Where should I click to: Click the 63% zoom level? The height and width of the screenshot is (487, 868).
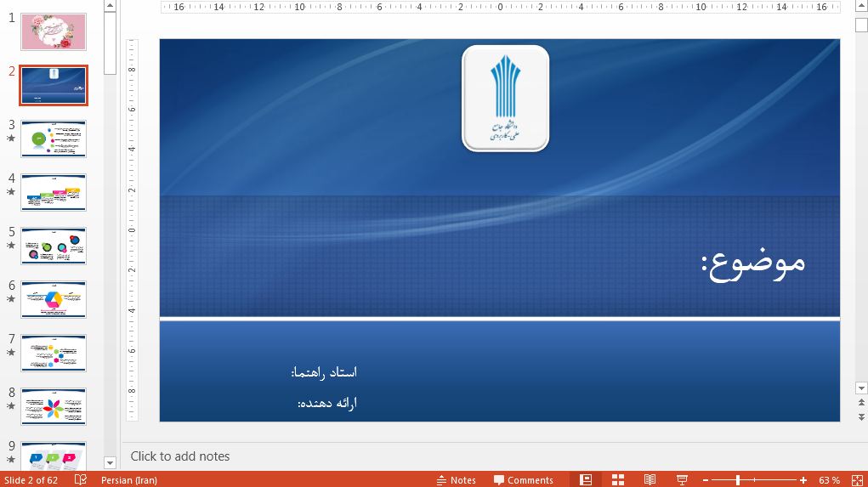(x=830, y=480)
